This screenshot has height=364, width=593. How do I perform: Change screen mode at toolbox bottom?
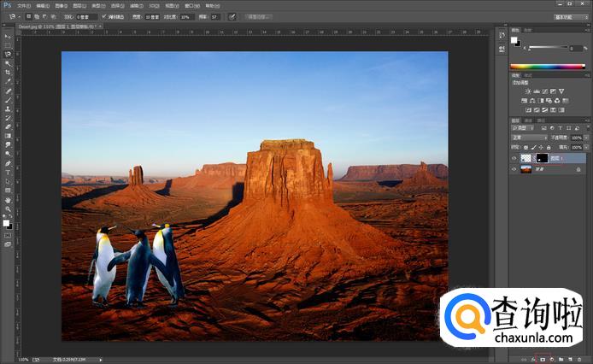[8, 245]
